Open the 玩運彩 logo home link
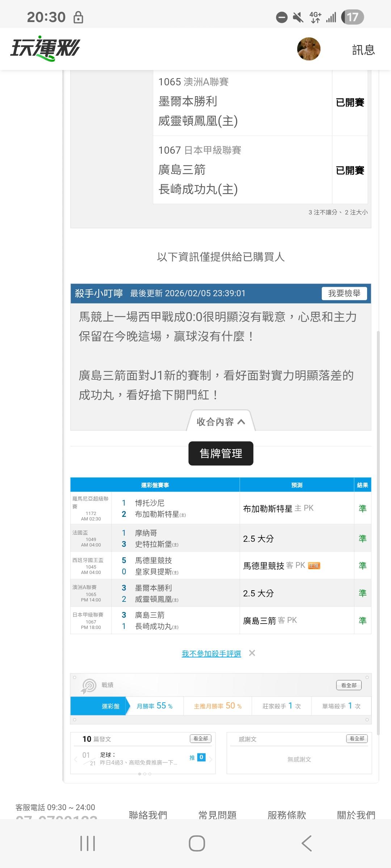 coord(45,49)
